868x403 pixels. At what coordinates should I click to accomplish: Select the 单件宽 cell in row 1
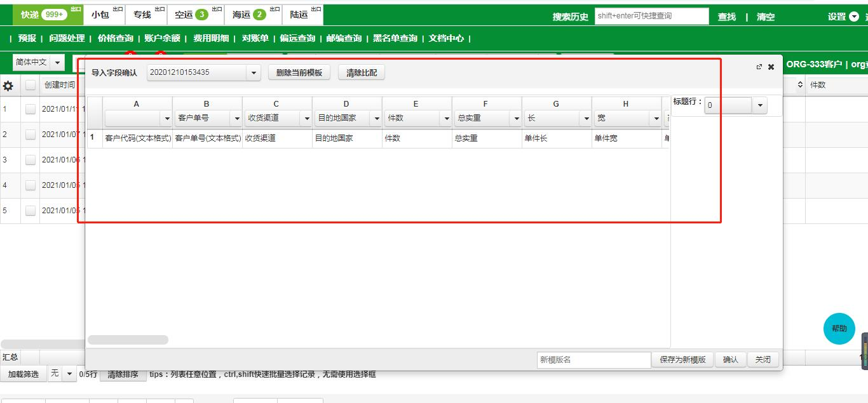[x=627, y=138]
